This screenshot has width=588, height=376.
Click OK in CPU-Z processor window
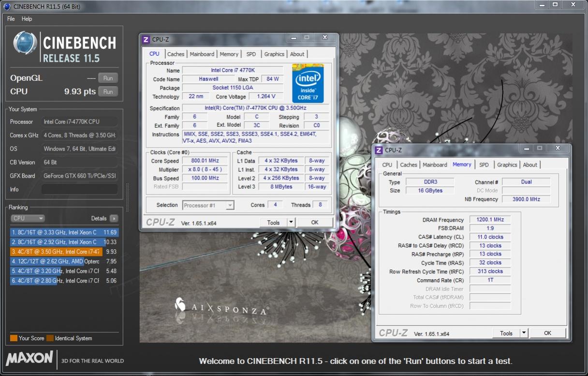(x=315, y=222)
